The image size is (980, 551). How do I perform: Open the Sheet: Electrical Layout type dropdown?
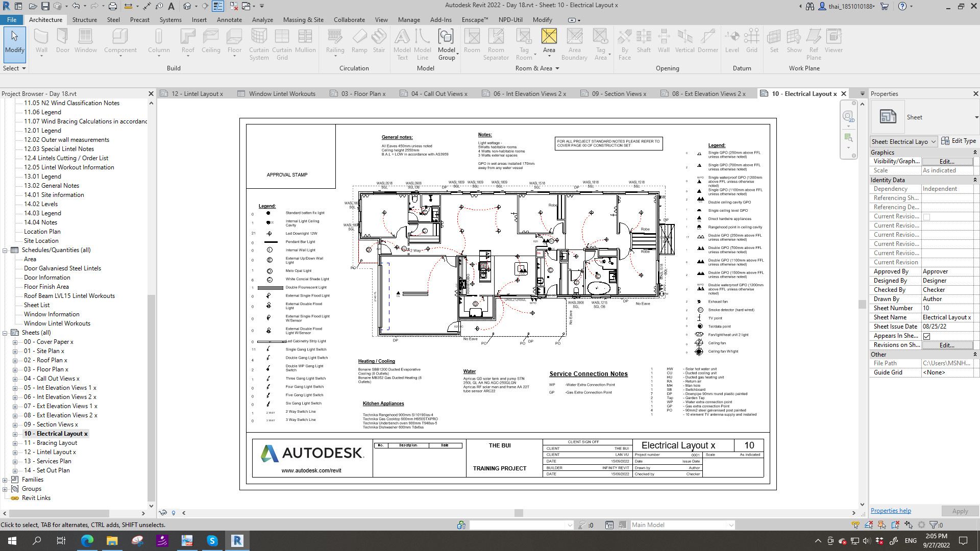point(903,142)
